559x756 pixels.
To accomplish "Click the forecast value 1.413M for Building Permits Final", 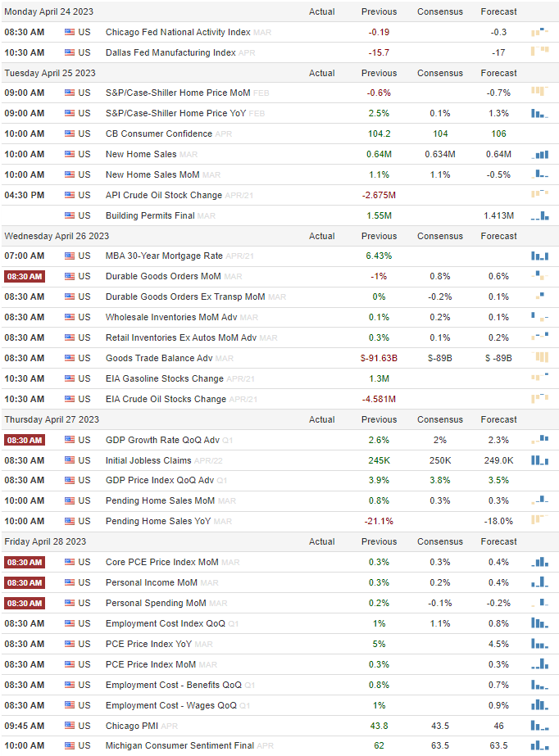I will tap(498, 215).
